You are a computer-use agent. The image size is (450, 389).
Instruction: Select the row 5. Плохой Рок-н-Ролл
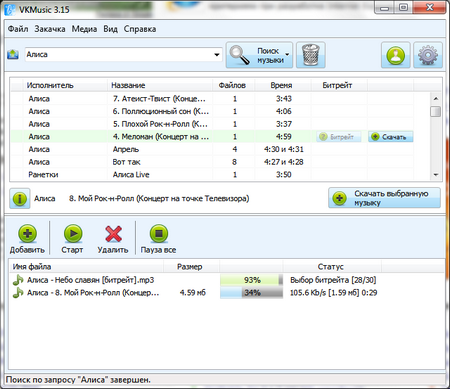(x=212, y=124)
